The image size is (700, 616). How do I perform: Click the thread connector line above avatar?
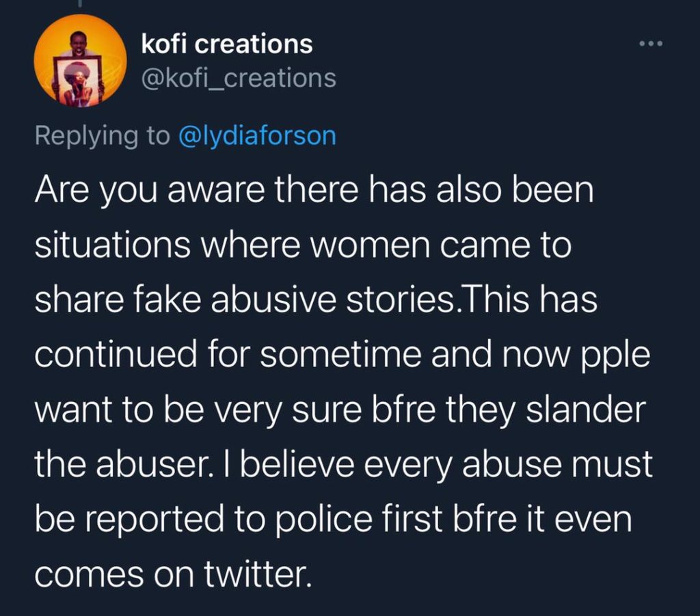[80, 3]
